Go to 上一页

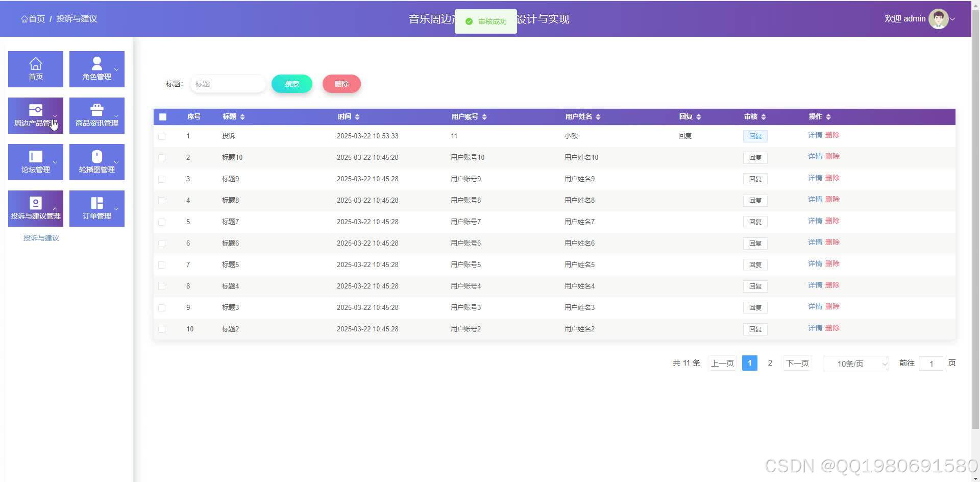pos(722,363)
